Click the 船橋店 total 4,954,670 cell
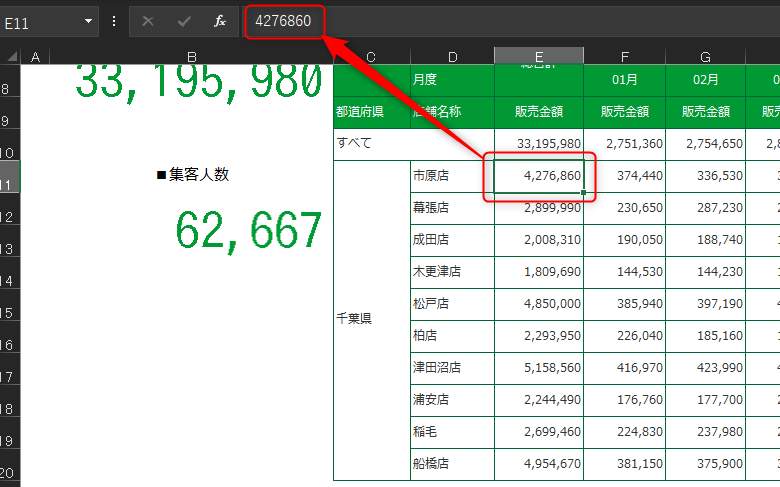This screenshot has width=780, height=487. pos(539,464)
